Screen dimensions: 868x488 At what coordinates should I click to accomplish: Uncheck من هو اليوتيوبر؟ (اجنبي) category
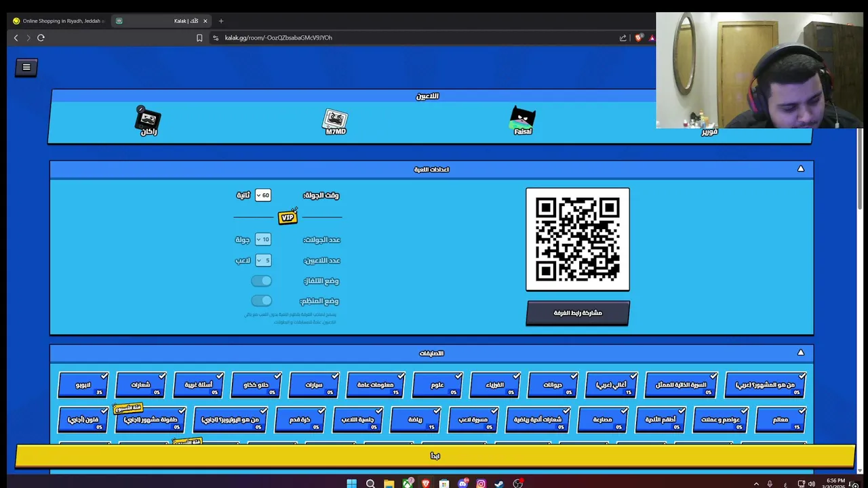(x=230, y=420)
